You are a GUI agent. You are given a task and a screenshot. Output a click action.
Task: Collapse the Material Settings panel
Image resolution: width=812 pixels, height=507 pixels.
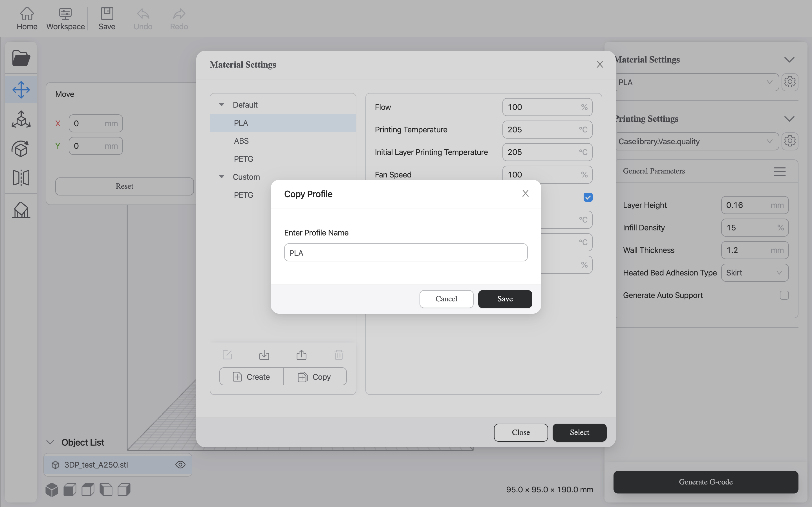click(x=789, y=59)
